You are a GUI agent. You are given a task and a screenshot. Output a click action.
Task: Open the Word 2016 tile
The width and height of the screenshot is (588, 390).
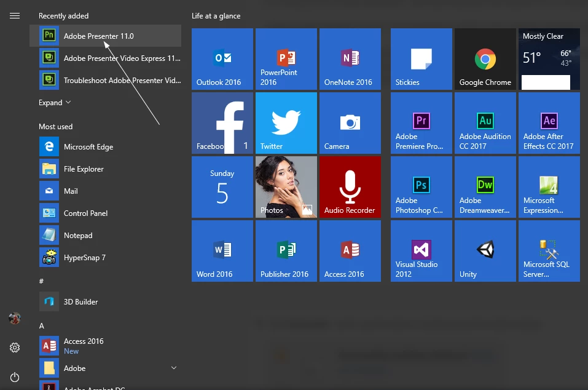coord(222,251)
